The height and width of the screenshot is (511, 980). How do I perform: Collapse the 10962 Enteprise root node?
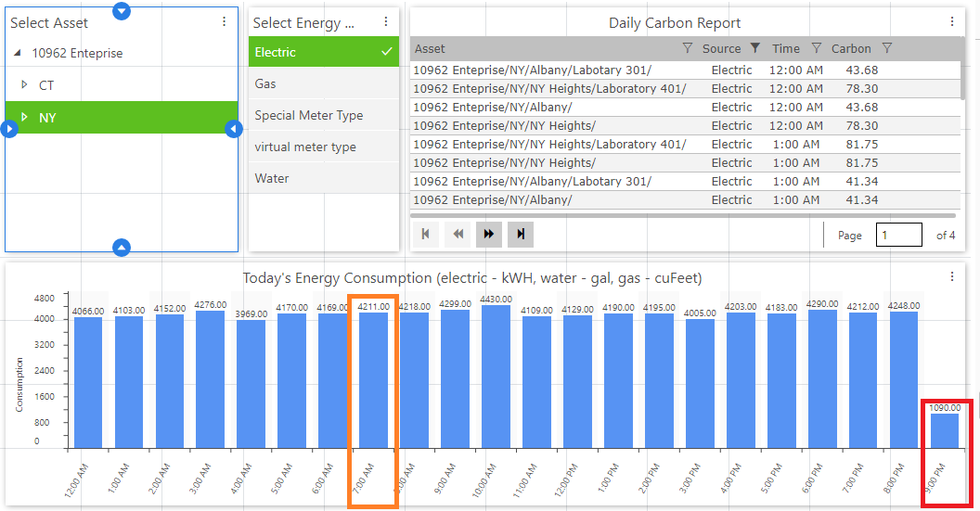point(18,54)
